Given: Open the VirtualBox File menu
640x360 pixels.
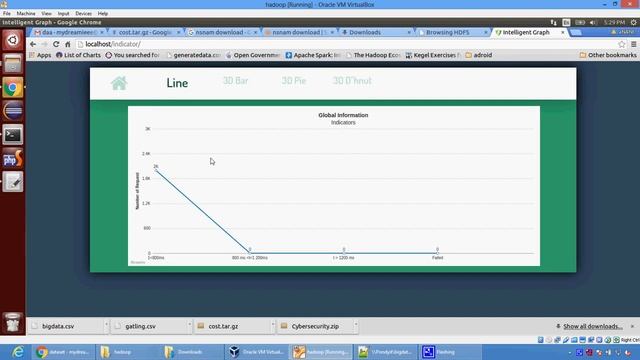Looking at the screenshot, I should [x=7, y=13].
